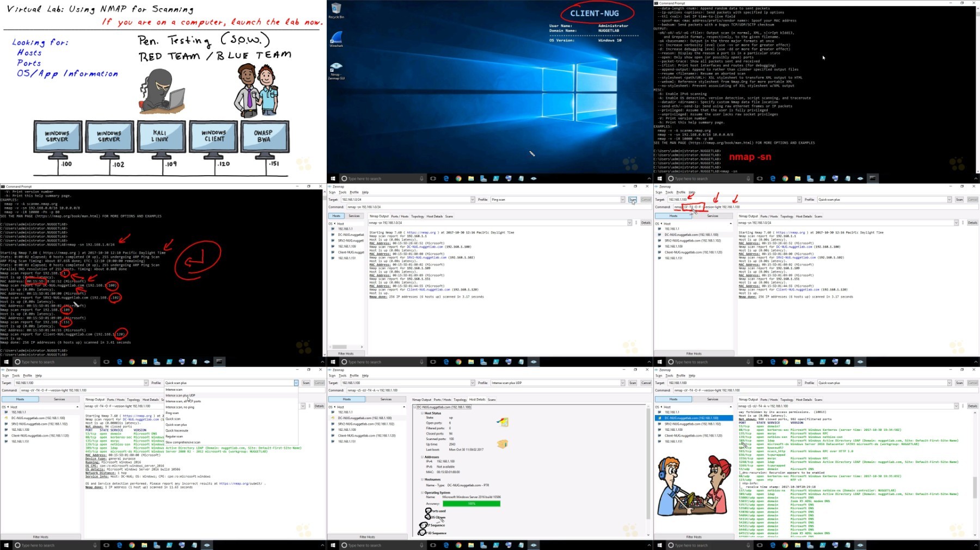Switch to Nmap Output tab in Host Details window
Image resolution: width=980 pixels, height=550 pixels.
click(x=421, y=399)
